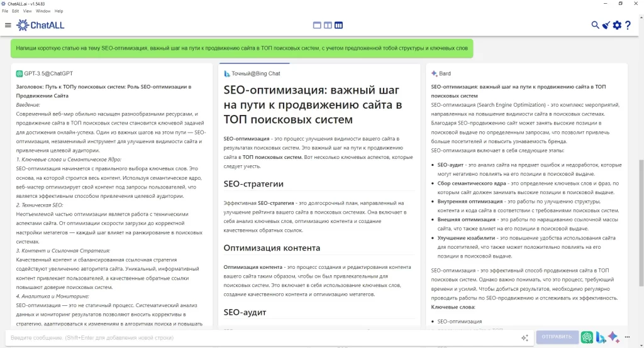644x348 pixels.
Task: Switch to three-column layout
Action: [x=338, y=25]
